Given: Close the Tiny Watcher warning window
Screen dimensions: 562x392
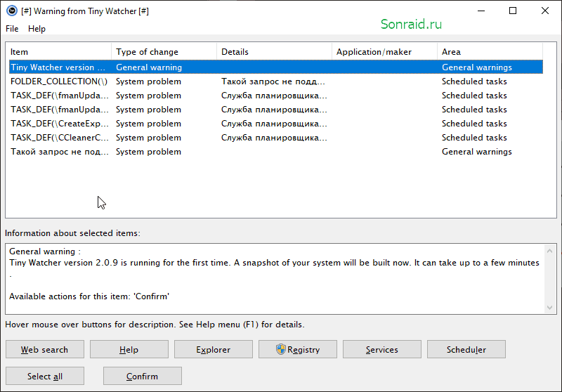Looking at the screenshot, I should click(x=545, y=11).
